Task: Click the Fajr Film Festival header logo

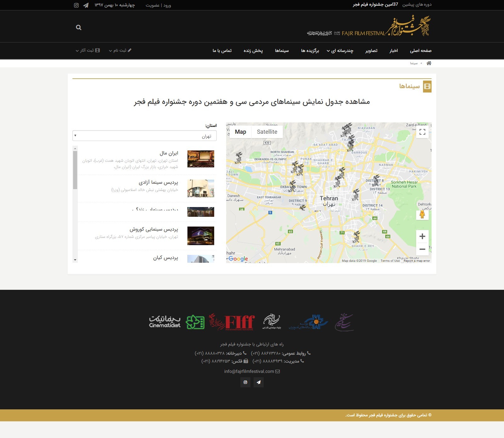Action: 369,26
